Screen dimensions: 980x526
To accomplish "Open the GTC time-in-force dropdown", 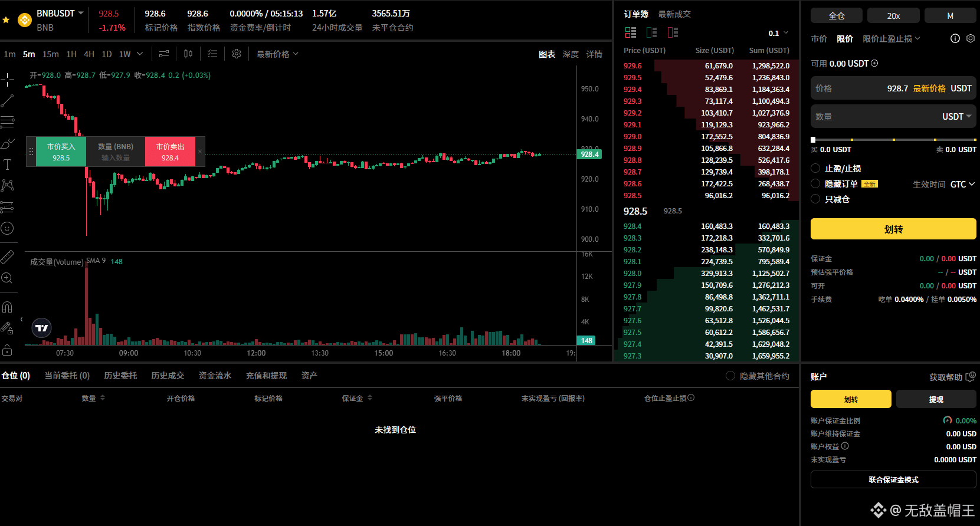I will pos(962,185).
